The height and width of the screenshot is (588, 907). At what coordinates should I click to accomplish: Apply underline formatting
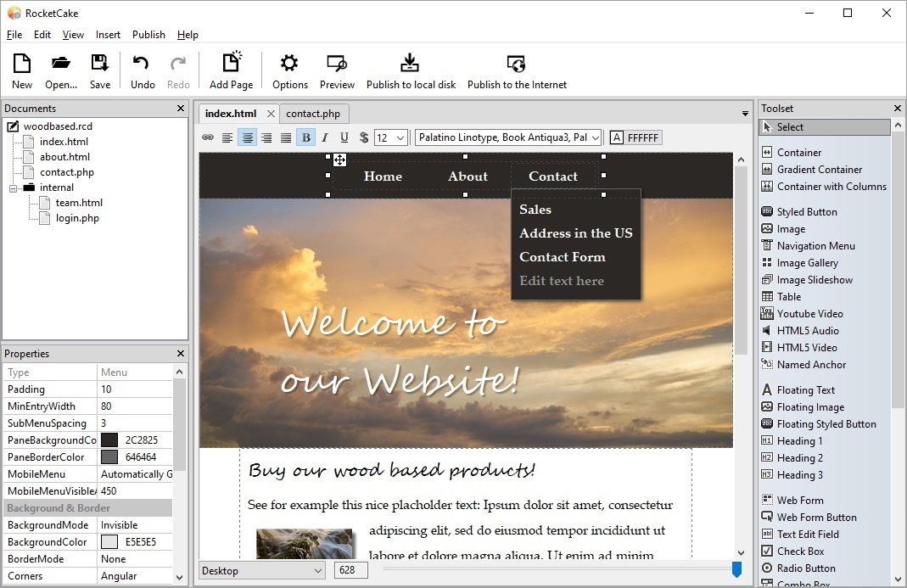344,137
